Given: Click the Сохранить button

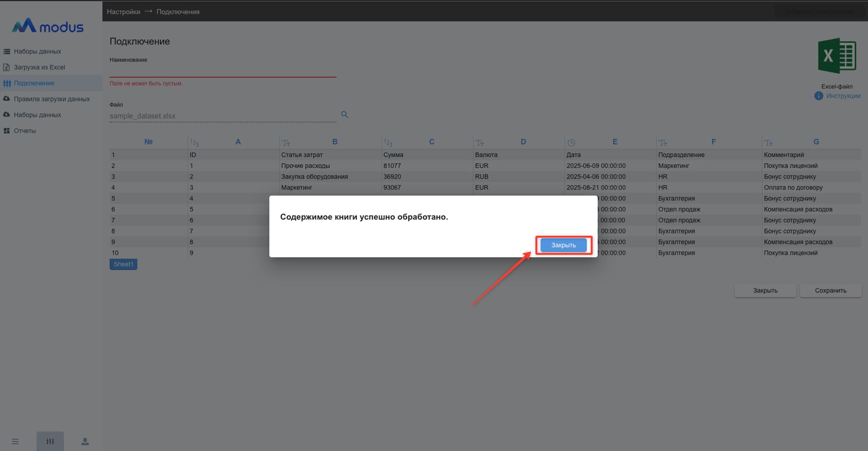Looking at the screenshot, I should pos(830,290).
